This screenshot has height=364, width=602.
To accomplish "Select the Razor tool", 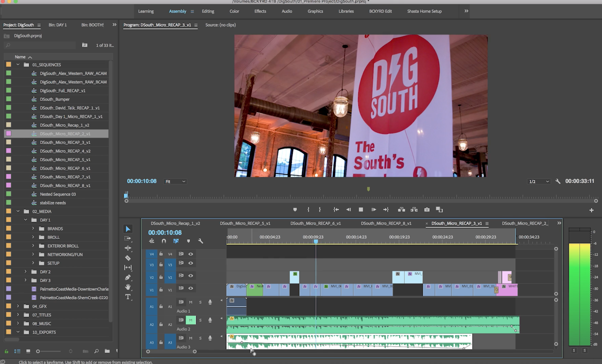I will click(128, 258).
